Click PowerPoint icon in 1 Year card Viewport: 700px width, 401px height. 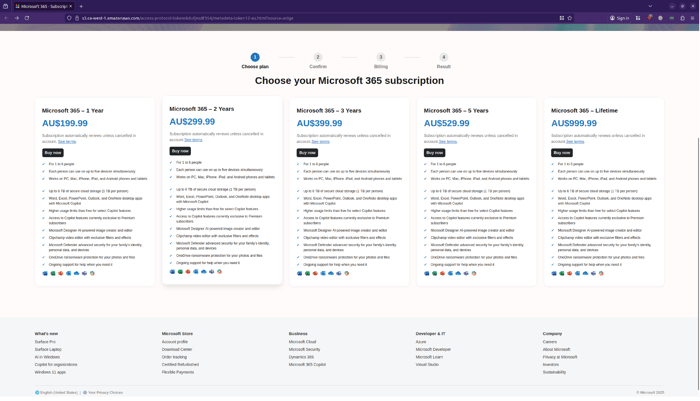point(61,273)
